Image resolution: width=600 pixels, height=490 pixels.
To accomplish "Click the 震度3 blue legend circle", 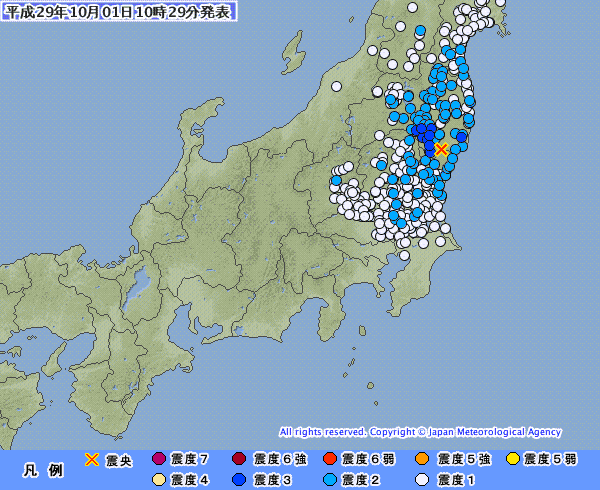I will 239,480.
